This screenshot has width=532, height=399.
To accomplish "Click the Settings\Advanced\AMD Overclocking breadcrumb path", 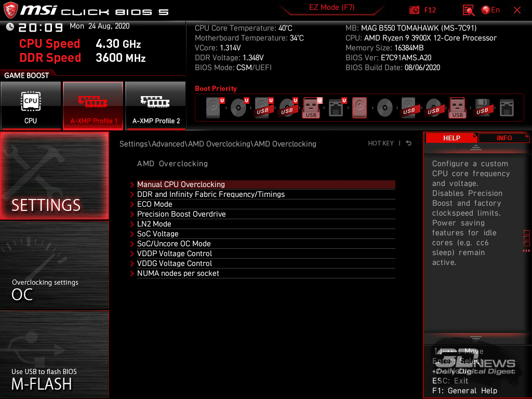I will point(218,144).
